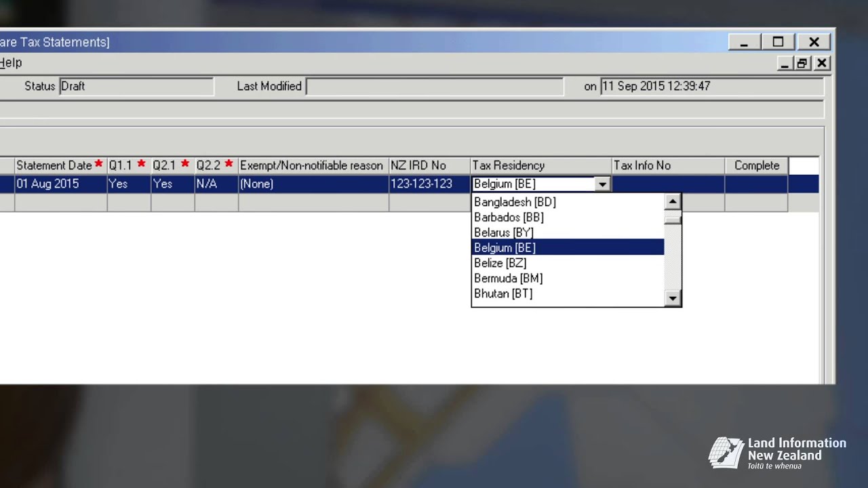The width and height of the screenshot is (868, 488).
Task: Close the inner document window
Action: [822, 63]
